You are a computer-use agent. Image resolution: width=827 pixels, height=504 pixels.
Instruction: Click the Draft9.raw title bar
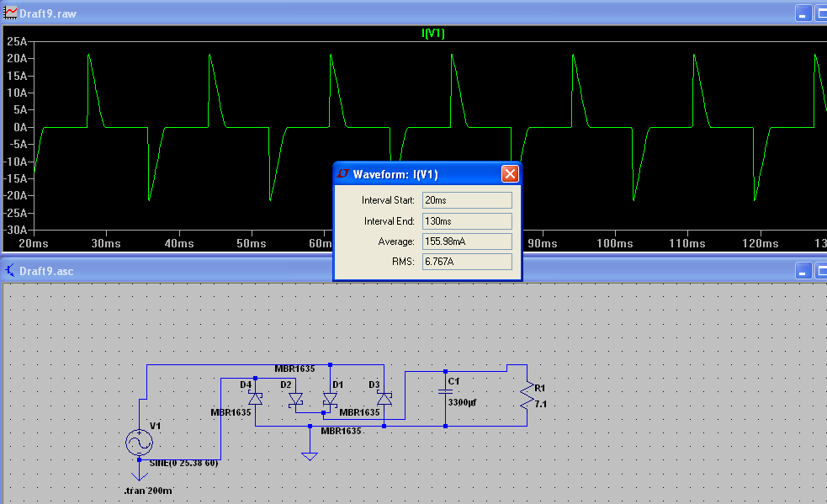click(x=414, y=13)
